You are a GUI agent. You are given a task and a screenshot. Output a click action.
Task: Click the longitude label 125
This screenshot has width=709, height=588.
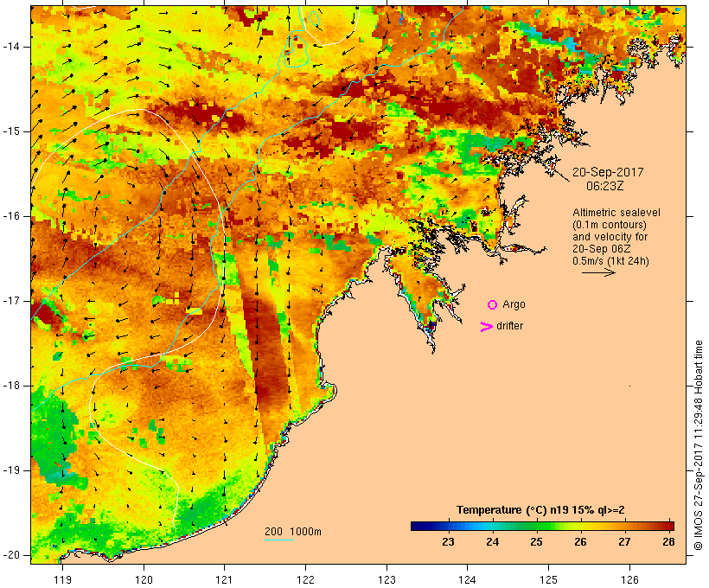tap(548, 579)
